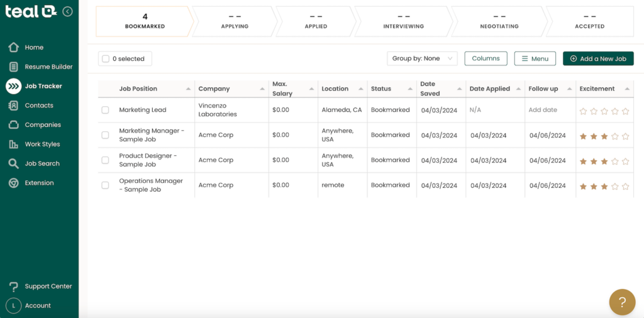Open the Columns button
The image size is (644, 318).
coord(486,58)
